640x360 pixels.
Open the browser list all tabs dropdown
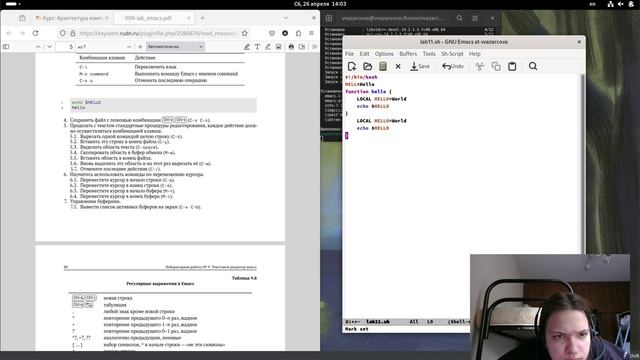285,18
